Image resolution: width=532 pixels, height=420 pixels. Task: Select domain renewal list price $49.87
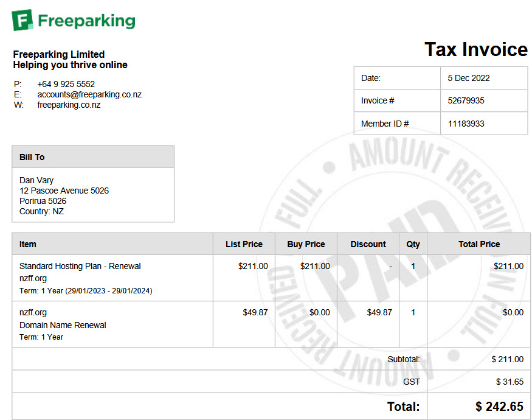[x=255, y=312]
